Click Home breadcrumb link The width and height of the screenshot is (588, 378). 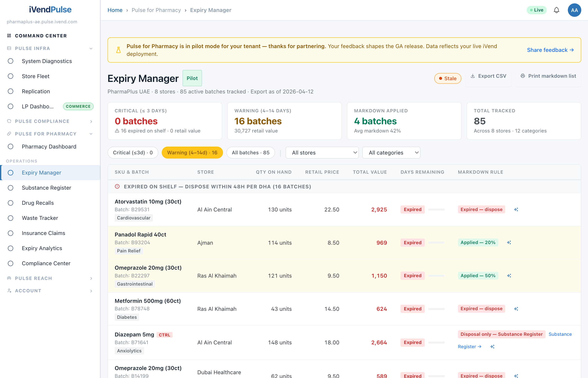pos(115,10)
